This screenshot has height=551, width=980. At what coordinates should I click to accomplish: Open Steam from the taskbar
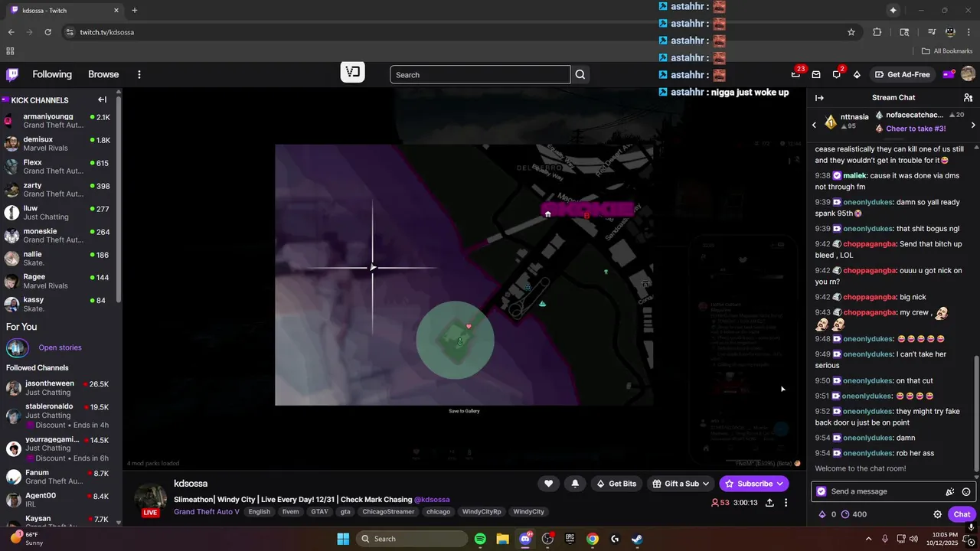click(x=637, y=539)
